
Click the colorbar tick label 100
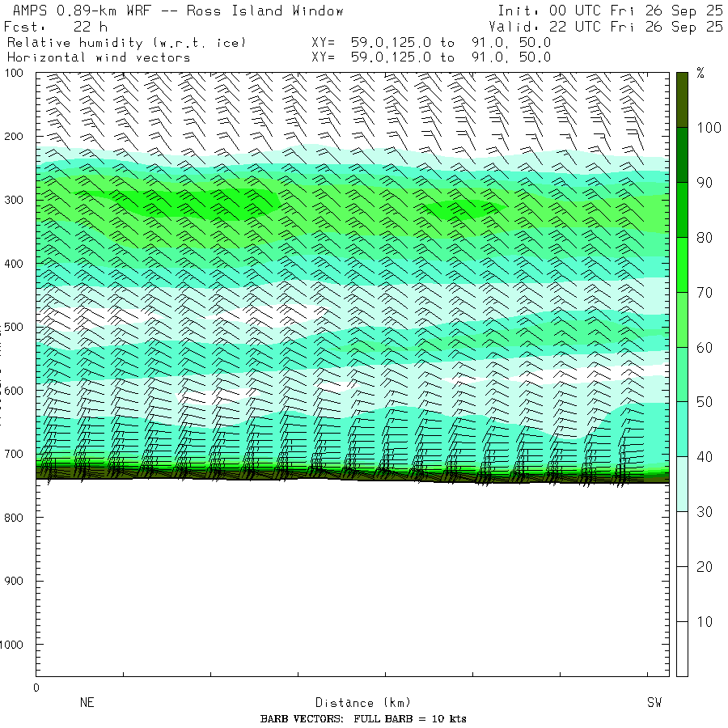point(709,128)
